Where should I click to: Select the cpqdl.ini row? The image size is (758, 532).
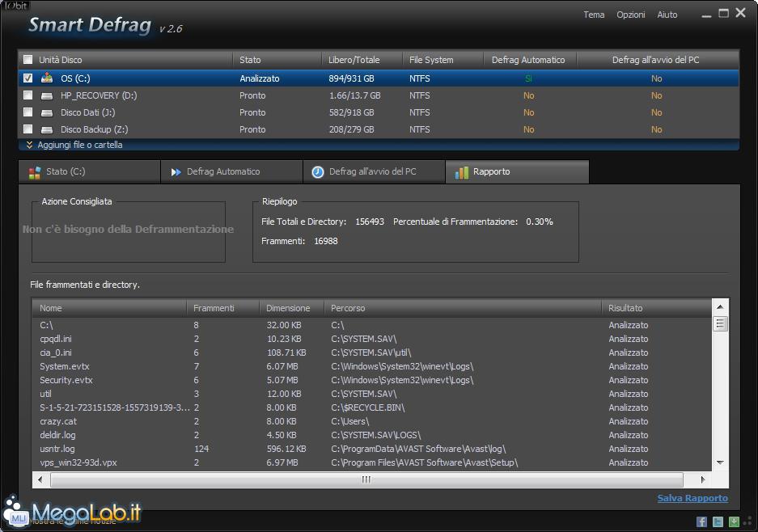[x=372, y=339]
